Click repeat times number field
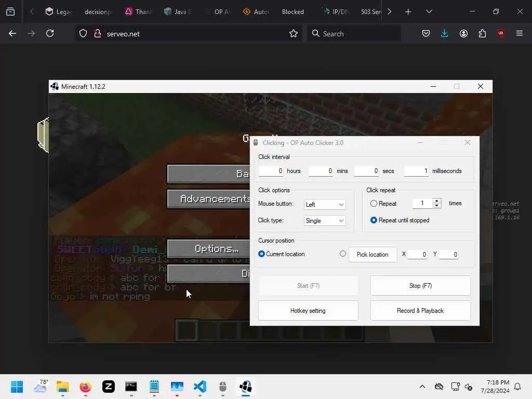This screenshot has width=532, height=399. pyautogui.click(x=422, y=203)
